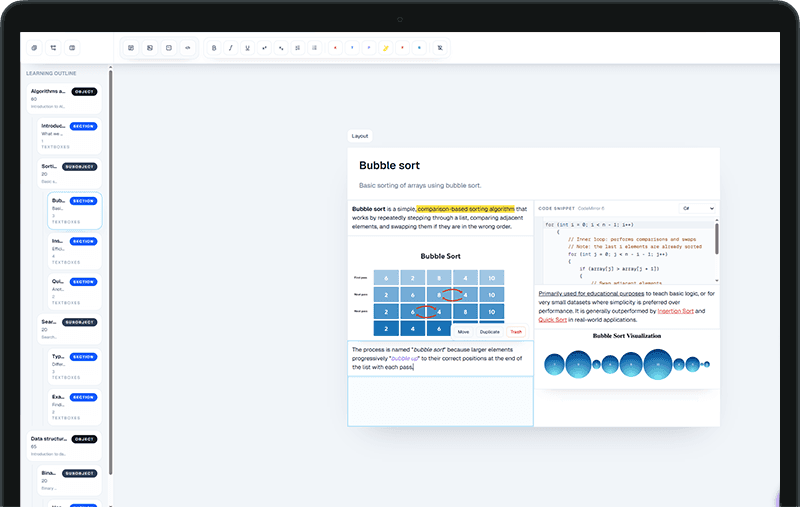Open the 'Introduc...' SECTION card
Viewport: 800px width, 507px height.
pyautogui.click(x=69, y=136)
